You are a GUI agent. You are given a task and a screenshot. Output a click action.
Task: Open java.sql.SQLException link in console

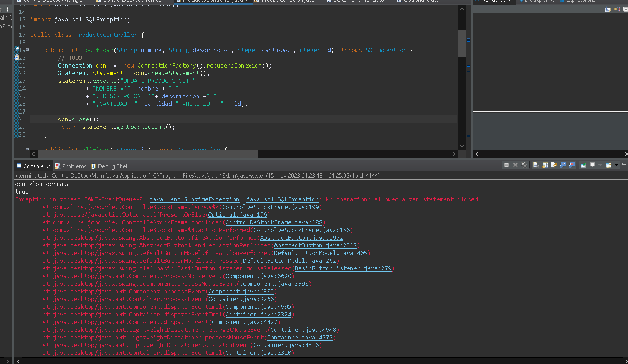[x=283, y=199]
